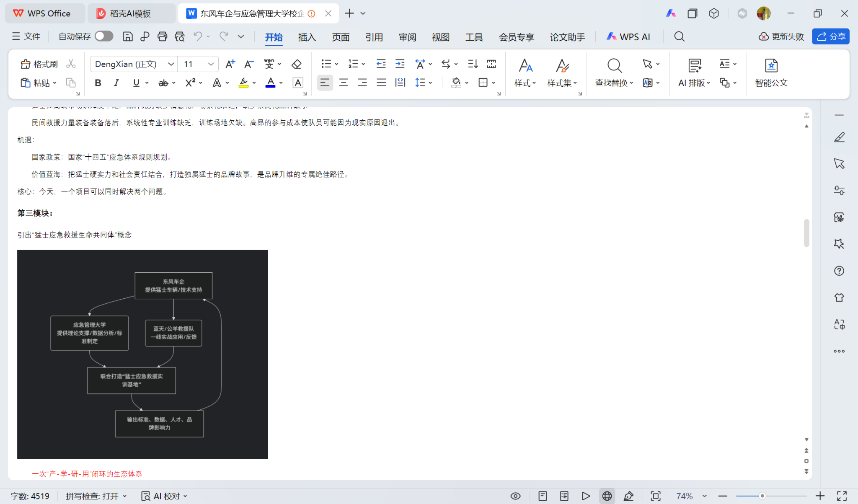
Task: Toggle the auto-save (自动保存) switch
Action: click(x=104, y=36)
